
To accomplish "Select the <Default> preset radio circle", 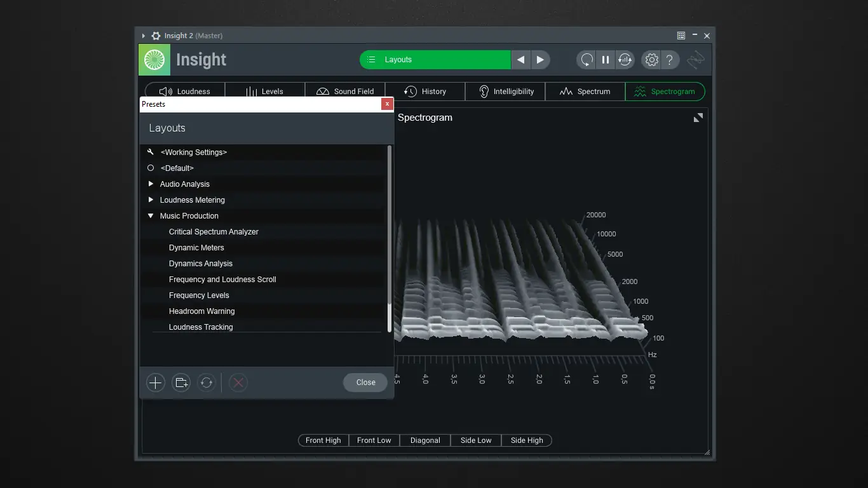I will pos(151,168).
